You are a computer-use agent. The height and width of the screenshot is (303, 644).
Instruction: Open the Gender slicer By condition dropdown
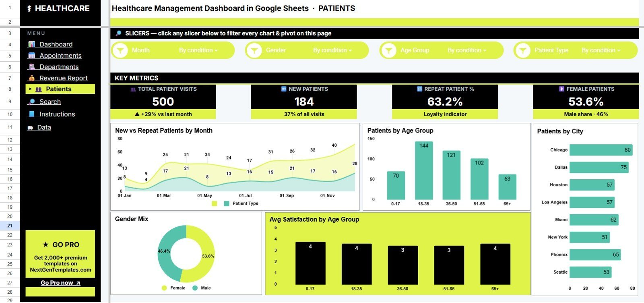tap(332, 50)
